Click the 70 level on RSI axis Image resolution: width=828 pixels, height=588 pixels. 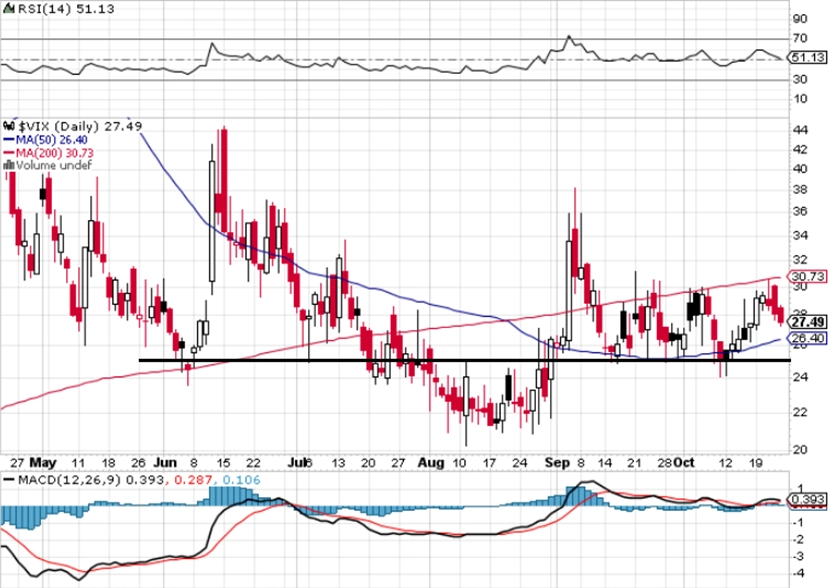(800, 38)
